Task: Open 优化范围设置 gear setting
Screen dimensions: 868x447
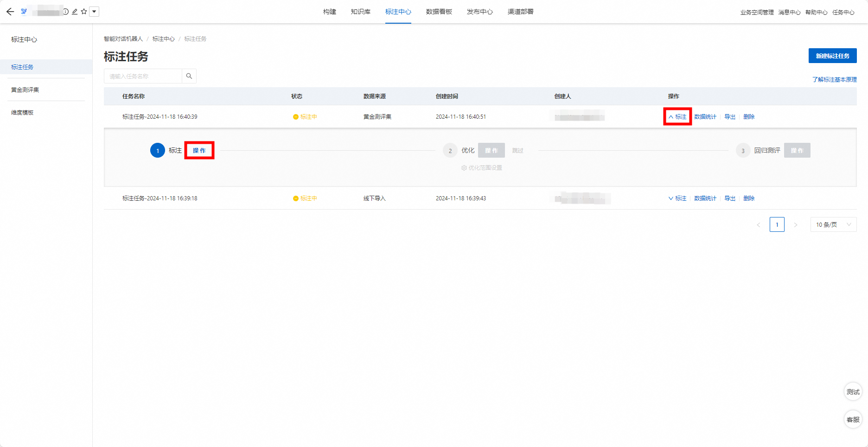Action: point(482,168)
